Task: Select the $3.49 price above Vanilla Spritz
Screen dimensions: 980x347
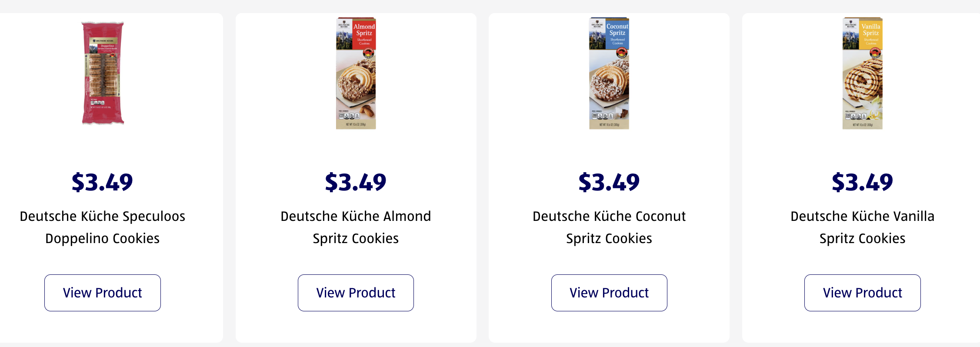Action: 862,182
